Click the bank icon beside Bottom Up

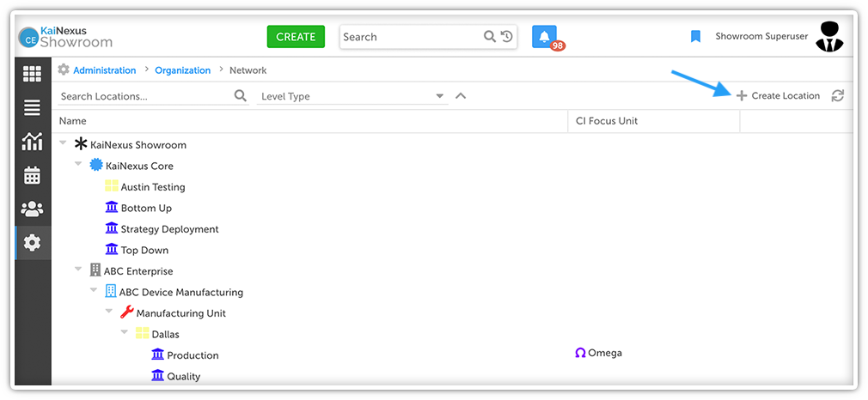tap(112, 208)
